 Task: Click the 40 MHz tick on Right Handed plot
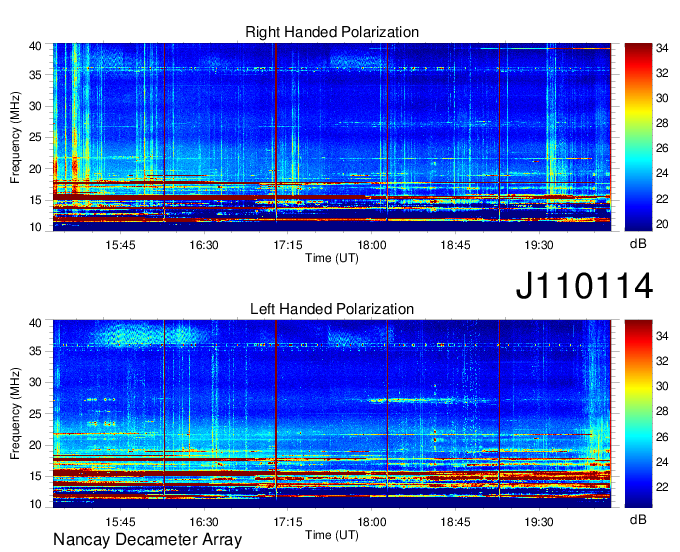tap(35, 46)
